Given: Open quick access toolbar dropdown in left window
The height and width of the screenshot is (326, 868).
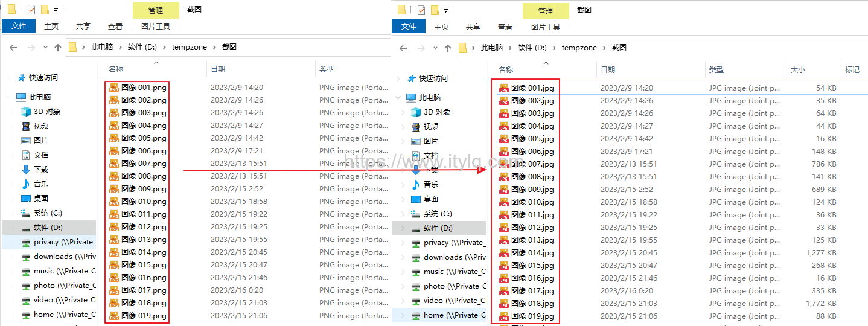Looking at the screenshot, I should coord(56,10).
